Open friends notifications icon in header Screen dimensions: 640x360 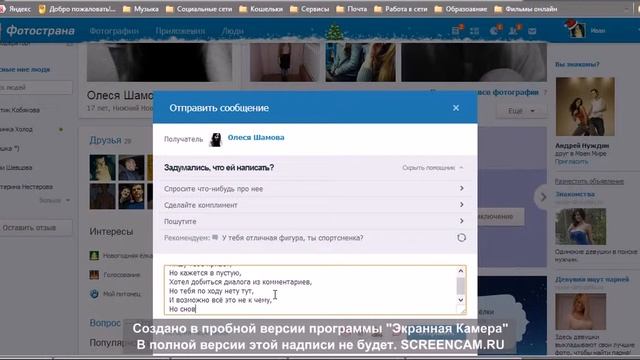coord(513,31)
